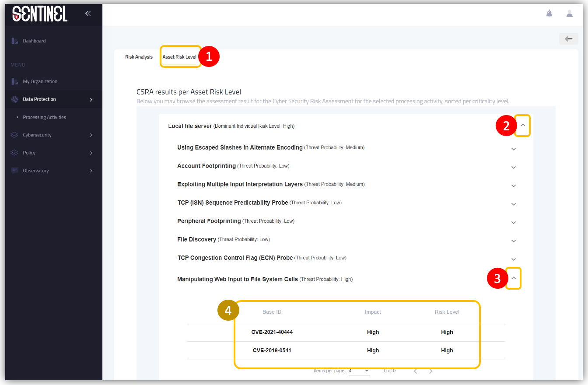
Task: Collapse the sidebar with the double chevron icon
Action: (88, 14)
